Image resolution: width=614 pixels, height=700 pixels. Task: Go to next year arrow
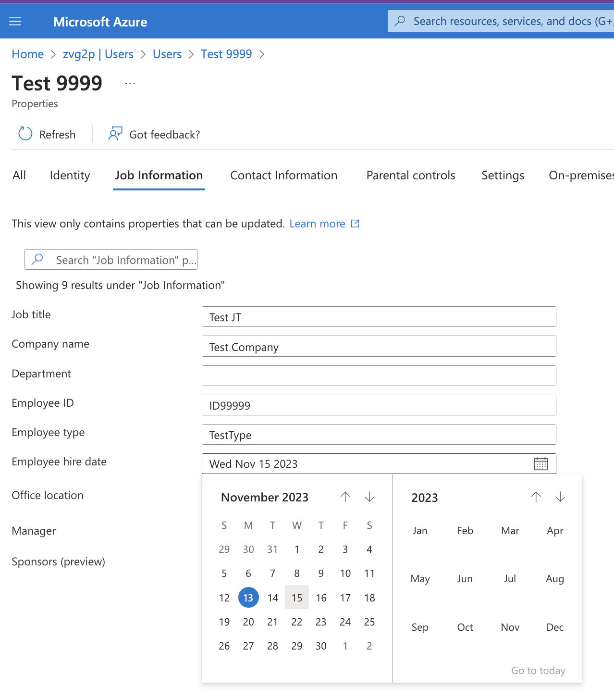pyautogui.click(x=560, y=497)
